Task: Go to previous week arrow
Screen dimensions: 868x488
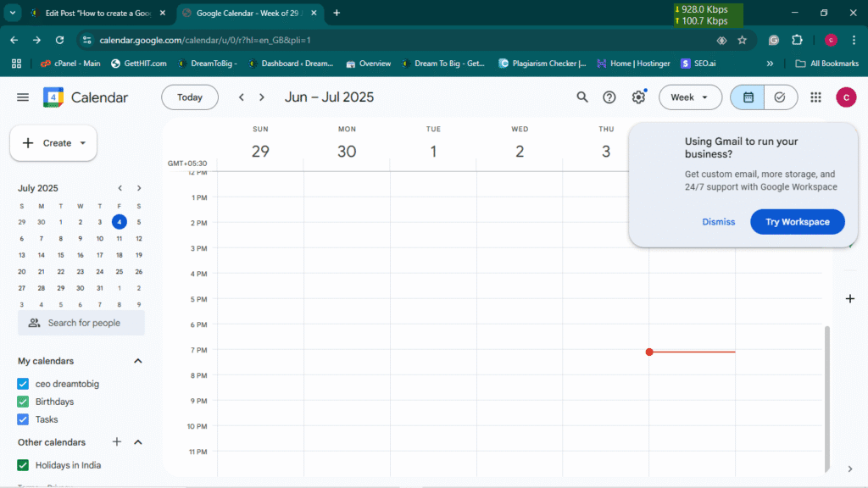Action: pyautogui.click(x=242, y=97)
